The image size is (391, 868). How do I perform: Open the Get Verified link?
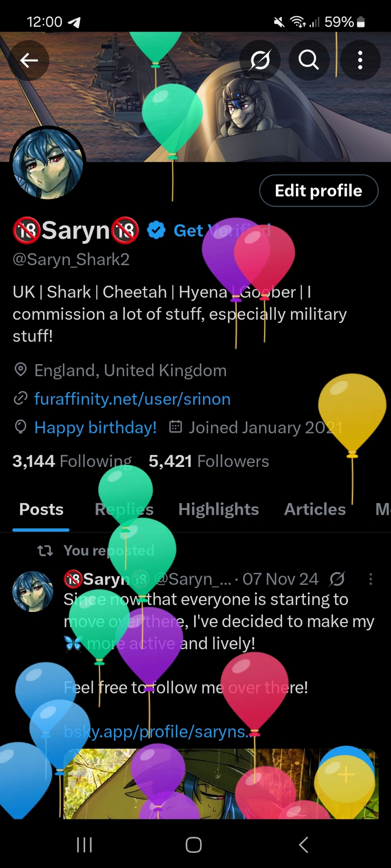coord(222,230)
